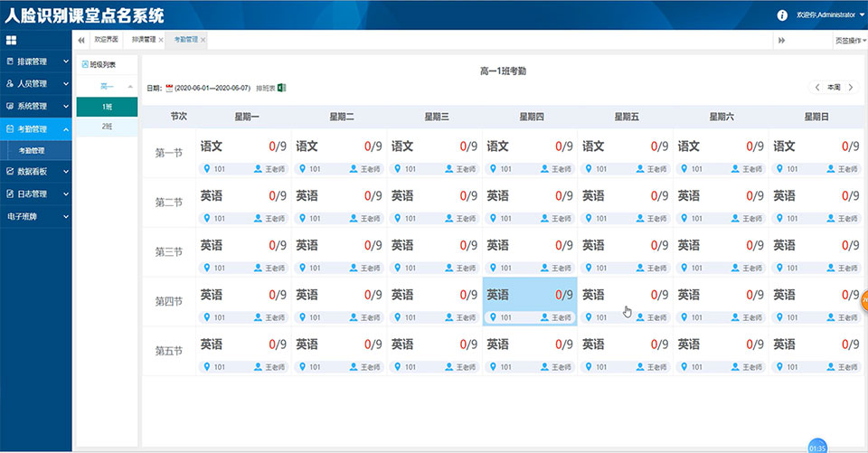Click the orange floating button at right edge
This screenshot has width=868, height=453.
pos(864,301)
